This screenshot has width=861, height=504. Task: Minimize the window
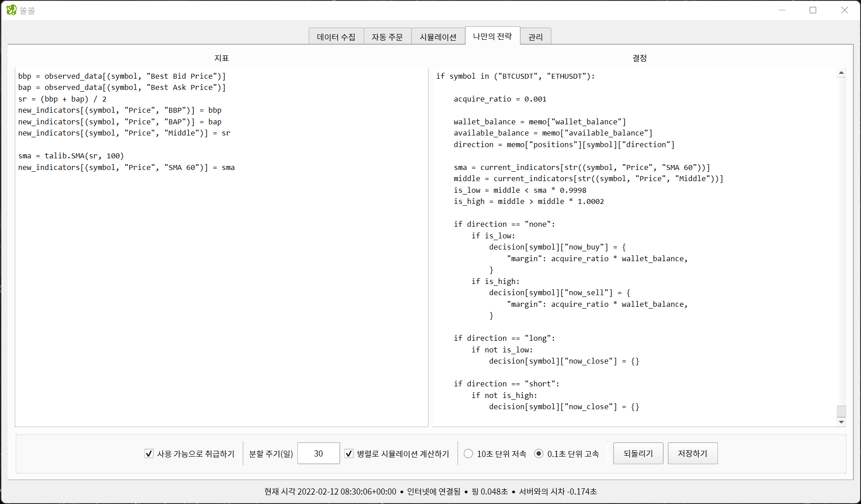point(782,10)
